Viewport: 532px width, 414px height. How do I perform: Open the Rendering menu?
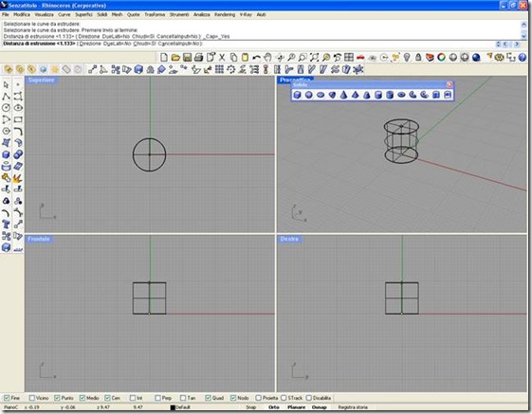click(225, 14)
